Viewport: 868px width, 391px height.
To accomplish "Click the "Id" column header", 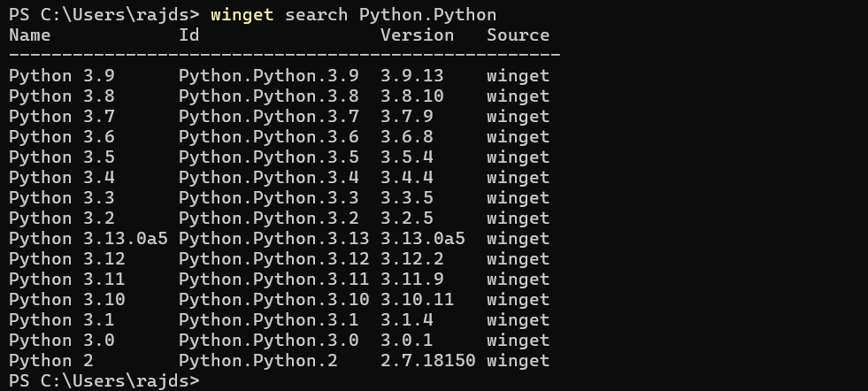I will pos(188,34).
